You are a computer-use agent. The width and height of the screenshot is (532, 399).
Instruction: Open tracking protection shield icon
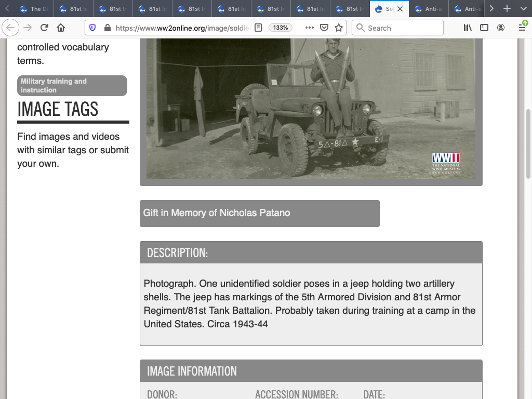93,28
